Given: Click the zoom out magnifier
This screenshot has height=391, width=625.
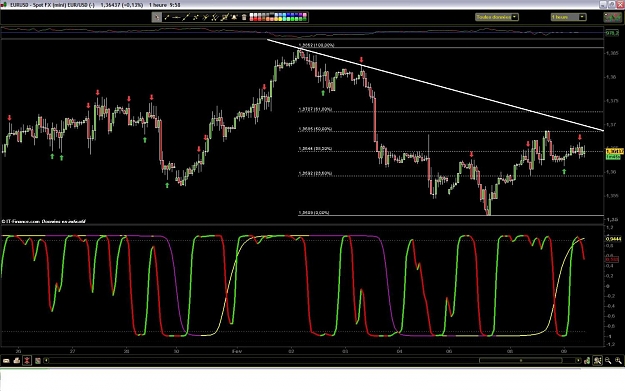Looking at the screenshot, I should 608,361.
